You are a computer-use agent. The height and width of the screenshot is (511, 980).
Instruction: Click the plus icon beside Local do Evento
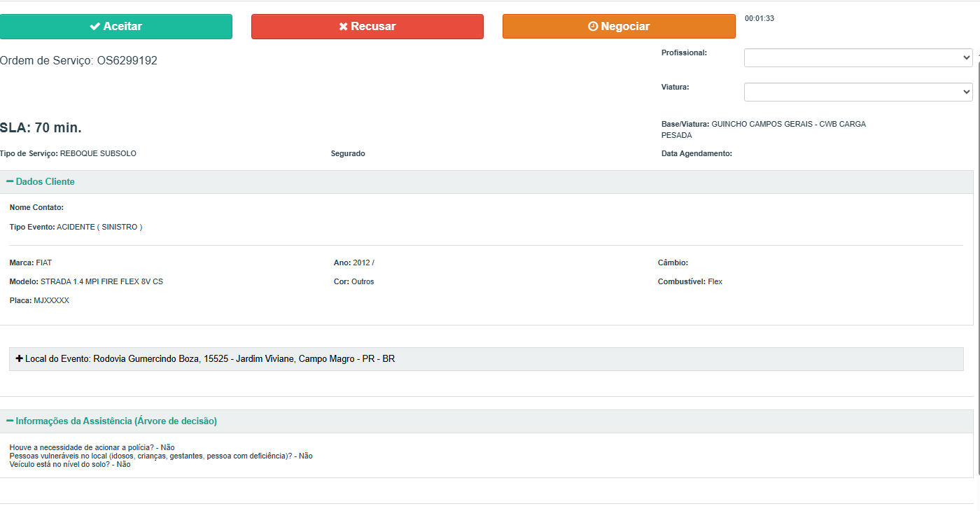click(x=20, y=358)
